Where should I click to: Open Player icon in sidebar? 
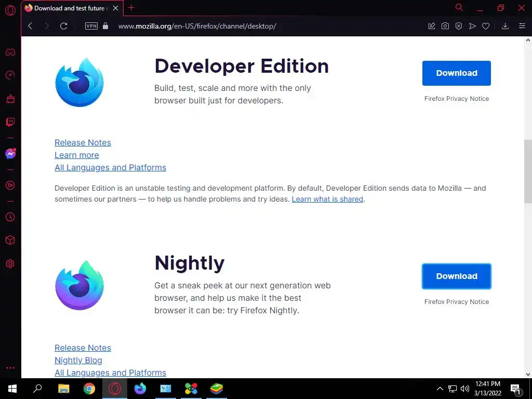[10, 185]
